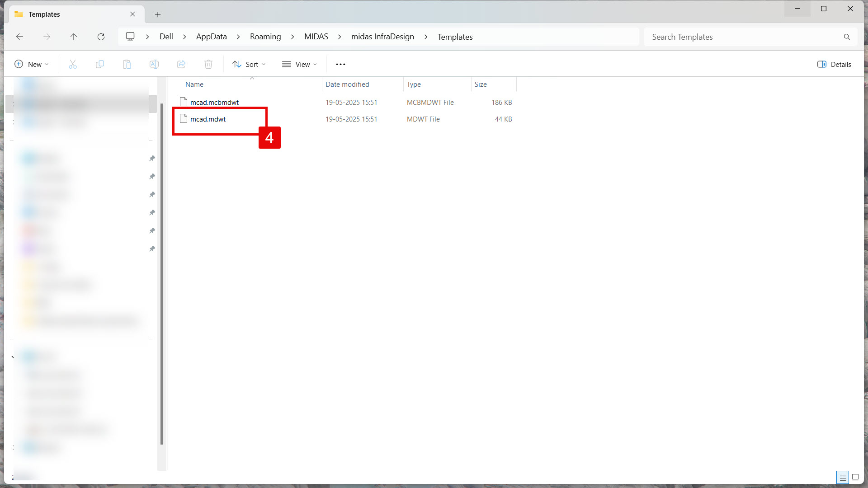Click the Copy icon in toolbar

[100, 64]
